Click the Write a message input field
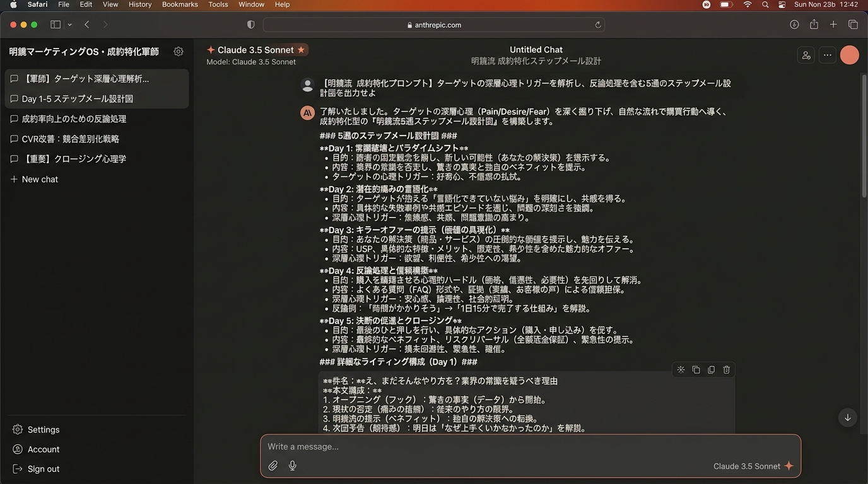Viewport: 868px width, 484px height. (x=531, y=447)
